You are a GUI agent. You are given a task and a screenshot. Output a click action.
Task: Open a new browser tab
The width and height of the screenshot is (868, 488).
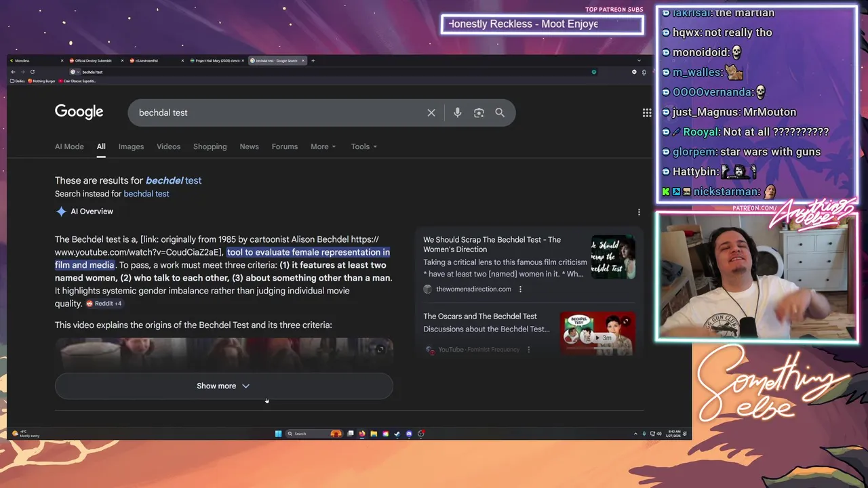coord(313,60)
